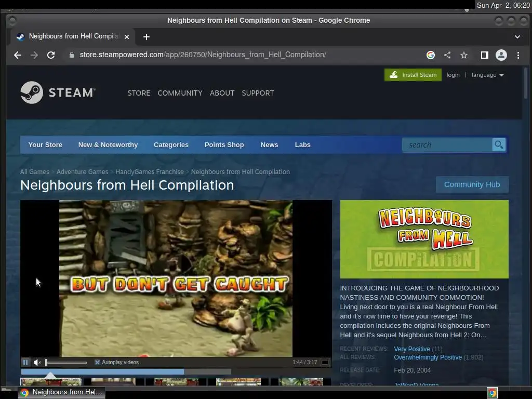
Task: Click Very Positive recent reviews link
Action: [x=412, y=349]
